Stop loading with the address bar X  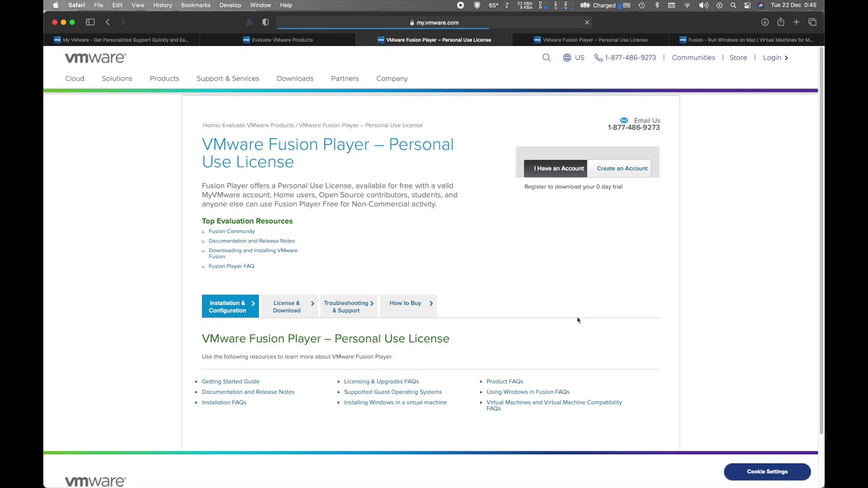click(587, 22)
